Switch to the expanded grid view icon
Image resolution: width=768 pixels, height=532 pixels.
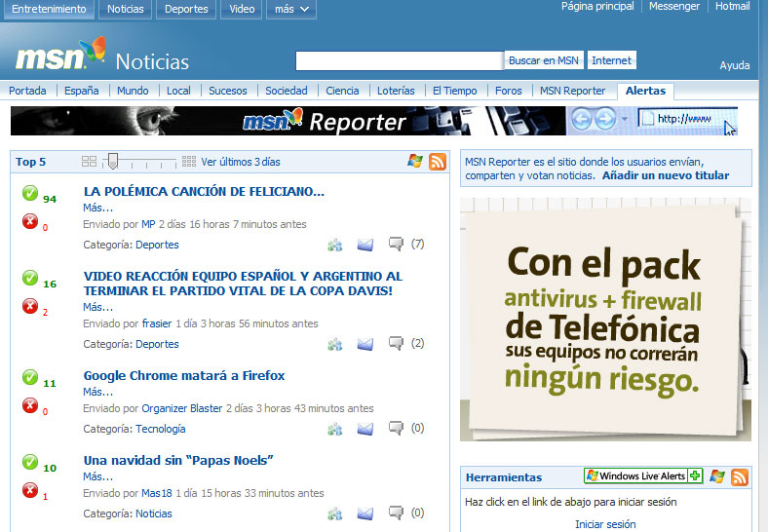point(189,162)
